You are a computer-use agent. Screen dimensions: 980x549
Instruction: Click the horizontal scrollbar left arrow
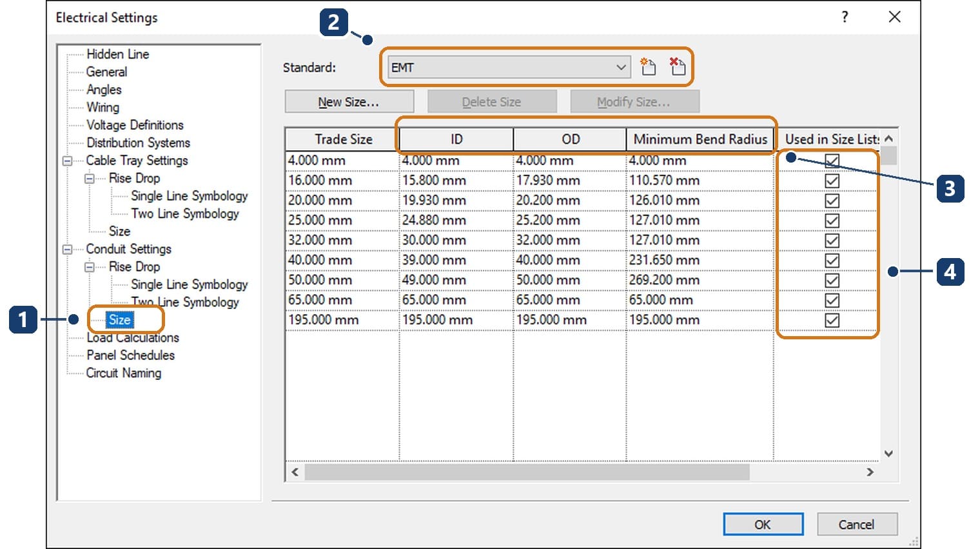click(295, 472)
